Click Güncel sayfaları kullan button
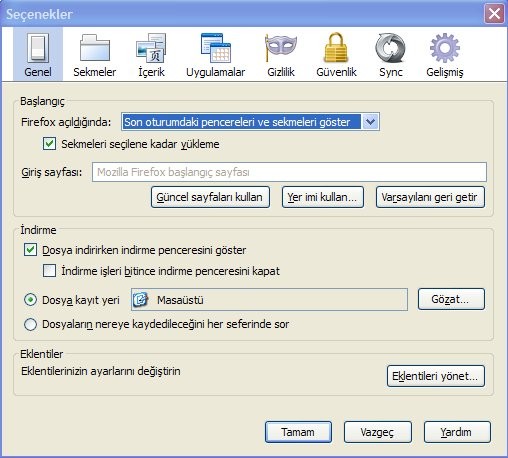 [210, 197]
